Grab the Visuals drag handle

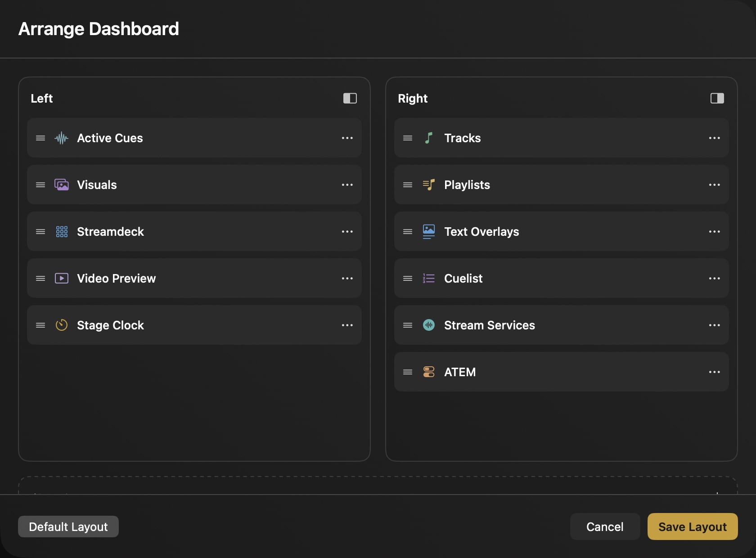point(40,185)
